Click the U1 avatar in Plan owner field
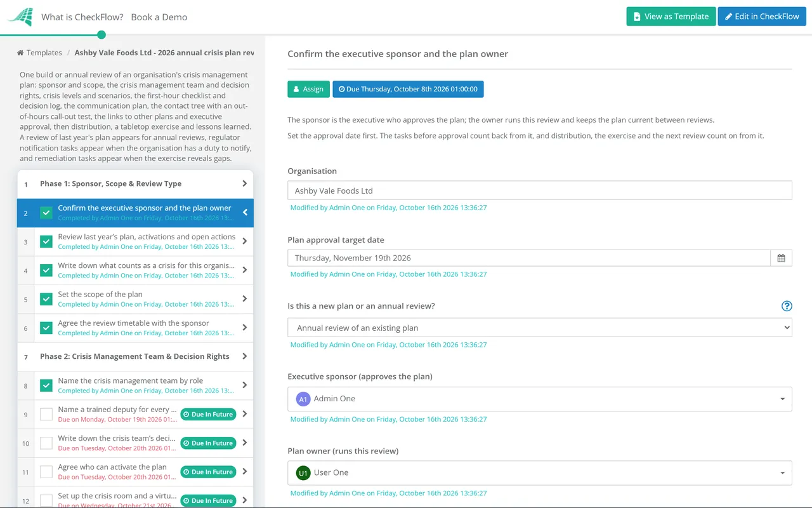This screenshot has width=812, height=508. coord(303,473)
